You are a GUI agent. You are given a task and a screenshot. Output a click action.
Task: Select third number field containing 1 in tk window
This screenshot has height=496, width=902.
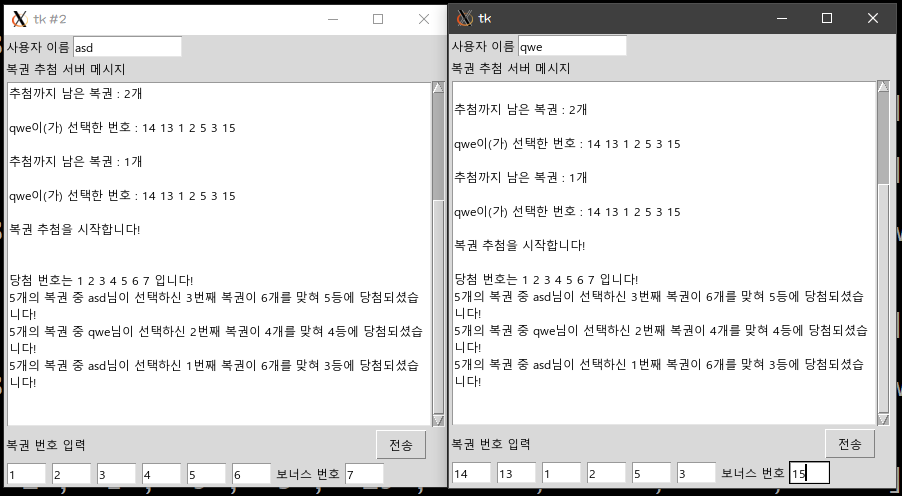coord(561,473)
